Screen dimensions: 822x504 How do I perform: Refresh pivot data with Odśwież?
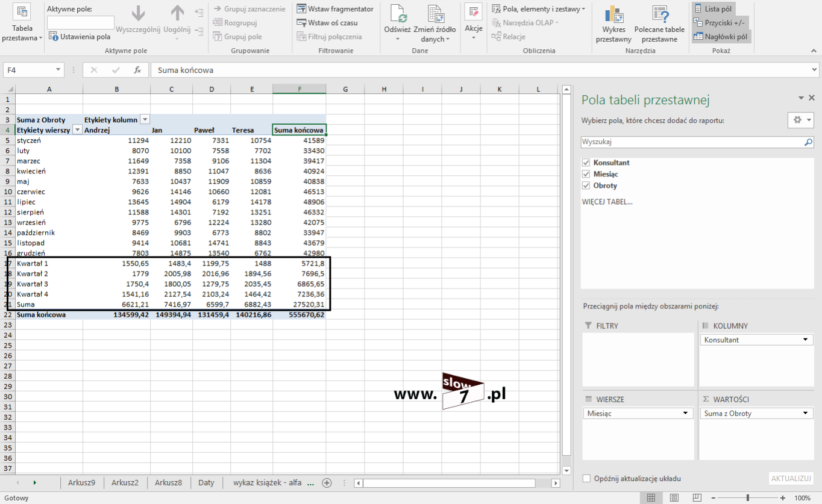click(x=397, y=23)
